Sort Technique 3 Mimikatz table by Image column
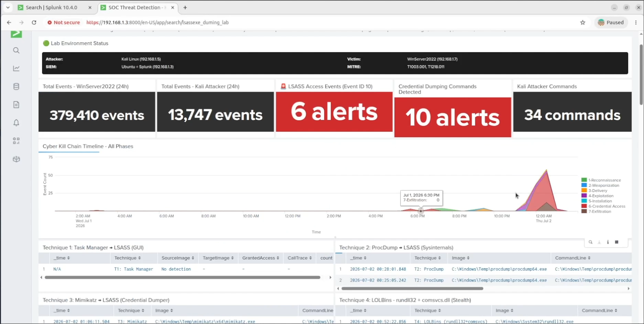The height and width of the screenshot is (324, 644). point(164,311)
